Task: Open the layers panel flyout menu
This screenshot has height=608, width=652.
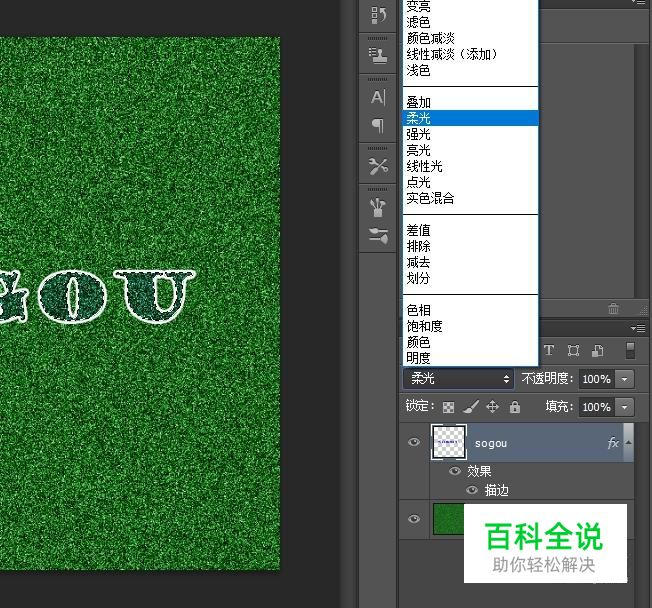Action: pyautogui.click(x=638, y=329)
